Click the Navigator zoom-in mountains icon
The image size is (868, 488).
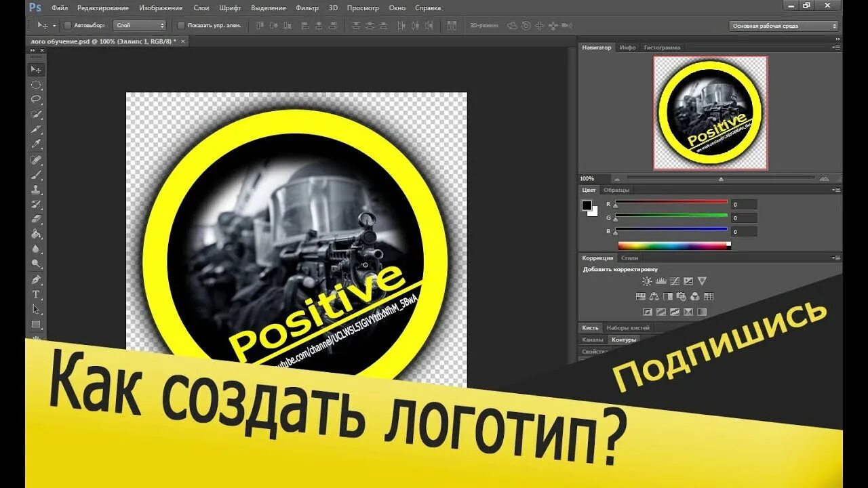click(x=824, y=178)
